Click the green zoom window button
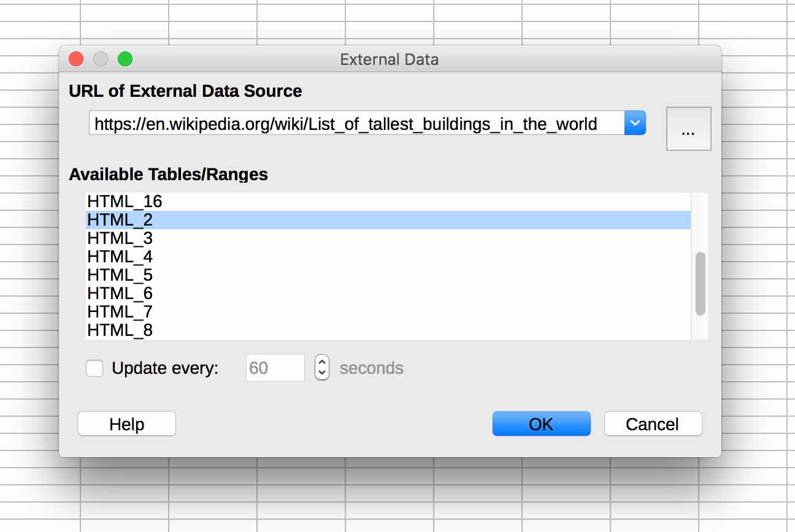This screenshot has width=795, height=532. (x=125, y=59)
